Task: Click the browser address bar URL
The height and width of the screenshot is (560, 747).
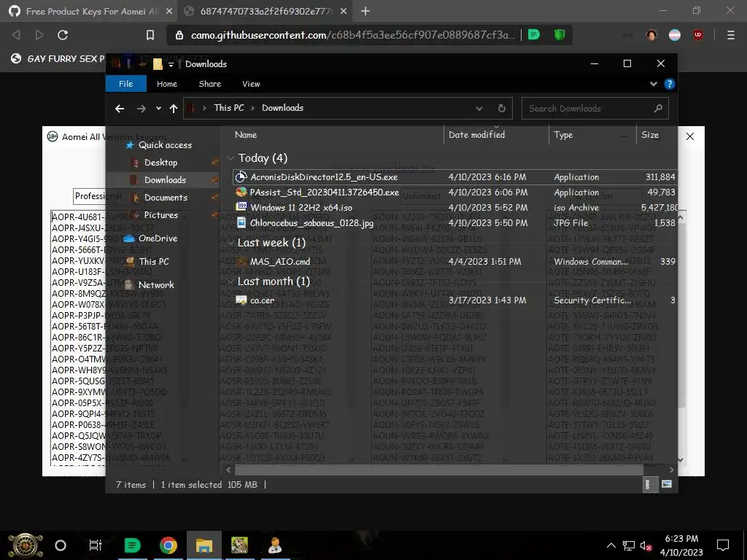Action: pos(352,35)
